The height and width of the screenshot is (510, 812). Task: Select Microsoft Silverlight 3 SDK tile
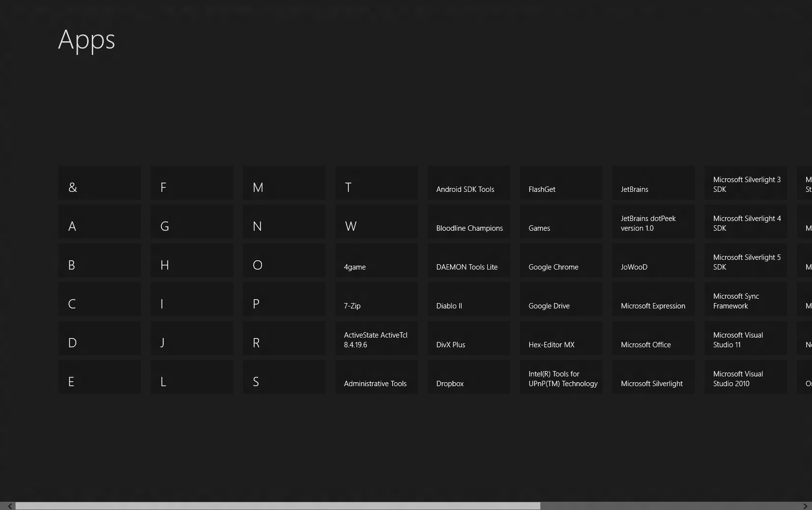(746, 183)
